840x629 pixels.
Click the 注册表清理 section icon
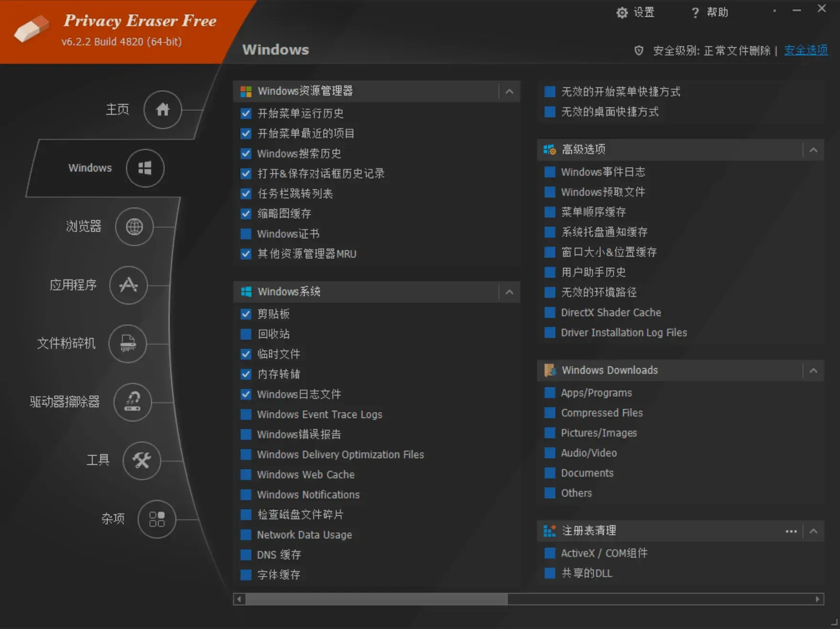tap(549, 531)
